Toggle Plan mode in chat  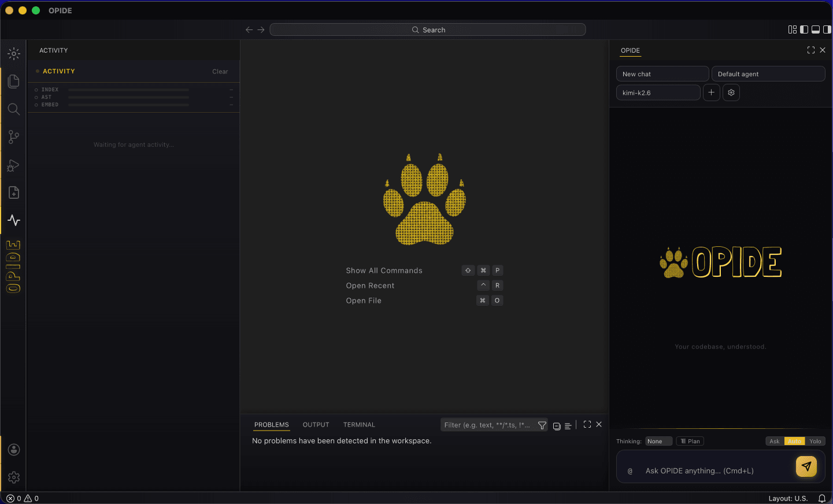coord(690,441)
